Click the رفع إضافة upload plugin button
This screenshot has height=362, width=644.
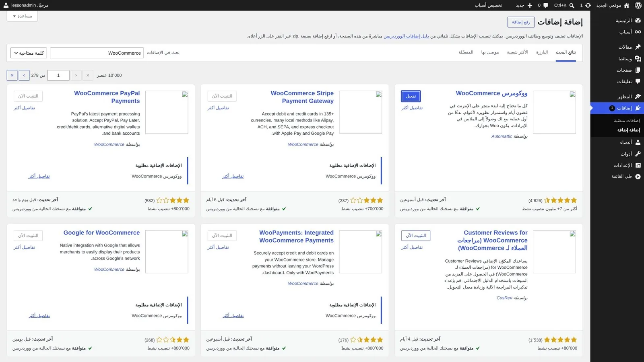coord(521,22)
